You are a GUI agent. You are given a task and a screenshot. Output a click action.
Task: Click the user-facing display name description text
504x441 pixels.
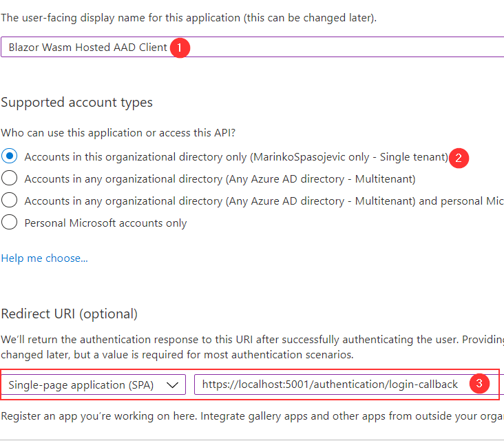pyautogui.click(x=189, y=17)
